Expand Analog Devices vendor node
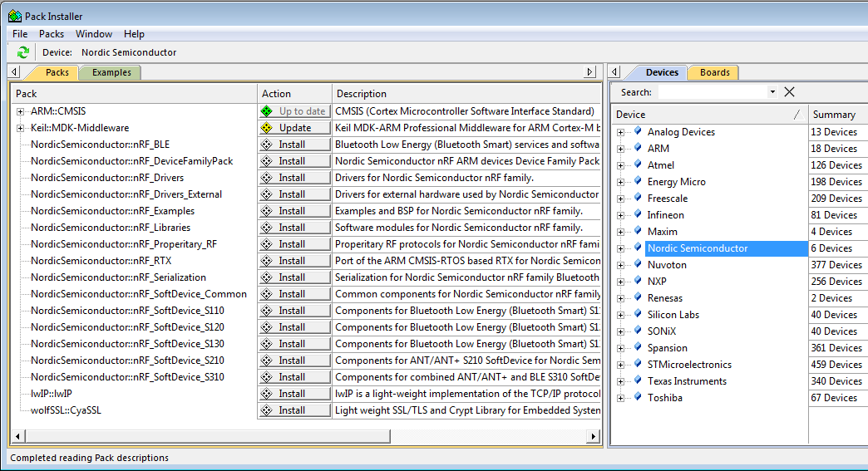This screenshot has height=471, width=868. pos(620,132)
